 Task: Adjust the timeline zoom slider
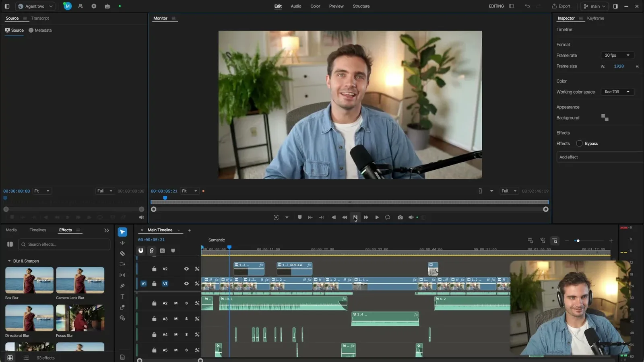588,241
